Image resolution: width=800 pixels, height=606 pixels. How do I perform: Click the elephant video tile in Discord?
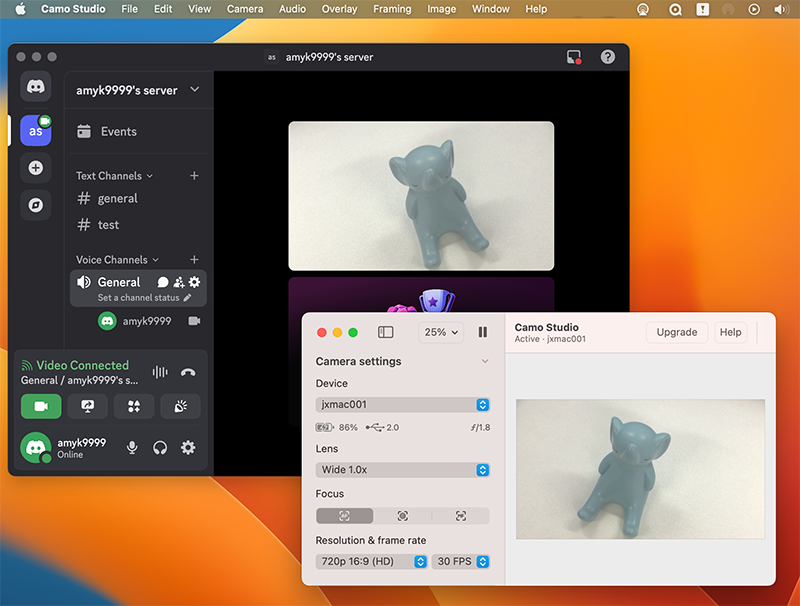tap(421, 196)
